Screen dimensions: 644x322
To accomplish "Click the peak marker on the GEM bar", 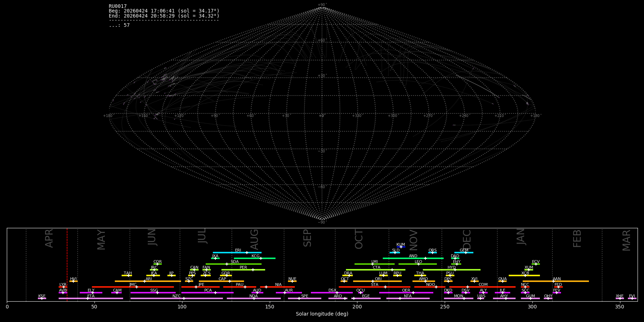I will 465,253.
